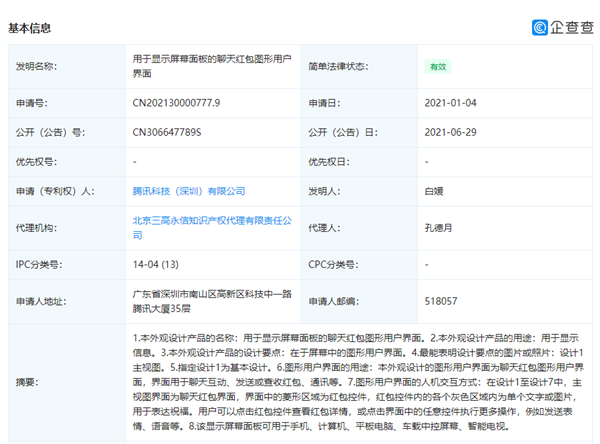Screen dimensions: 600x444
Task: Click applicant postcode 518057
Action: click(x=441, y=301)
